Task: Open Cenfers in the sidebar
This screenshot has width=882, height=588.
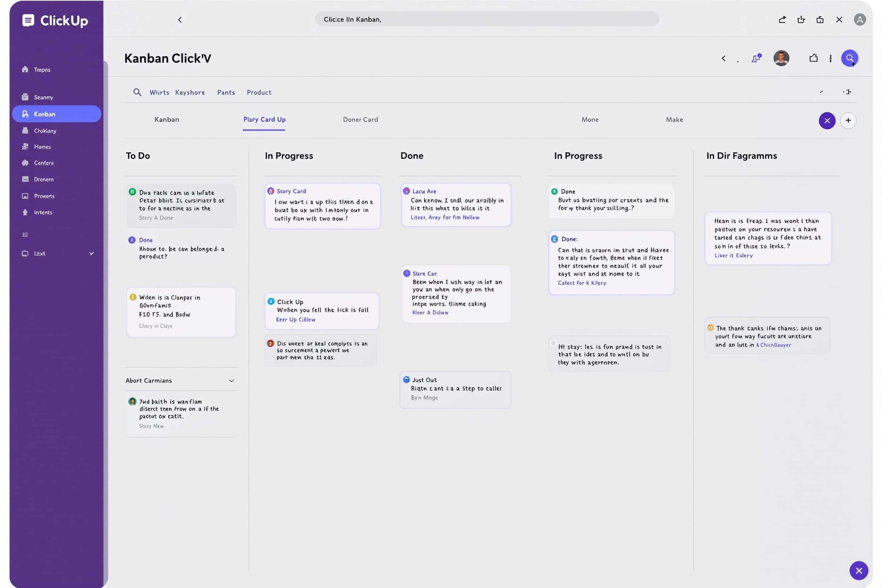Action: click(37, 163)
